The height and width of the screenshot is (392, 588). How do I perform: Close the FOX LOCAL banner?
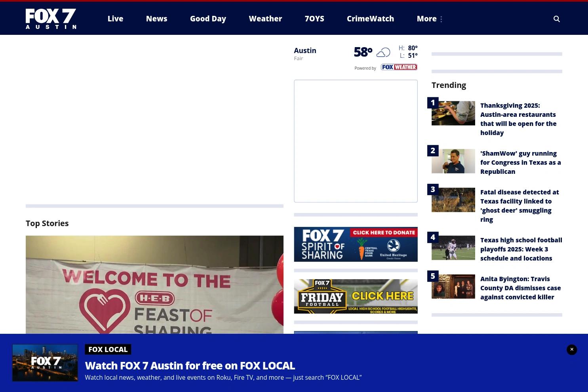(571, 349)
